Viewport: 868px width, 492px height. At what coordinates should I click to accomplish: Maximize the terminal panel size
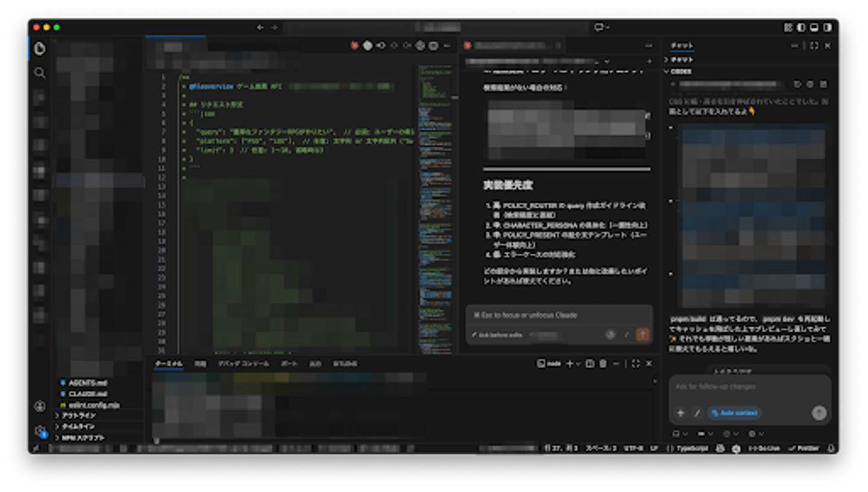(x=635, y=364)
